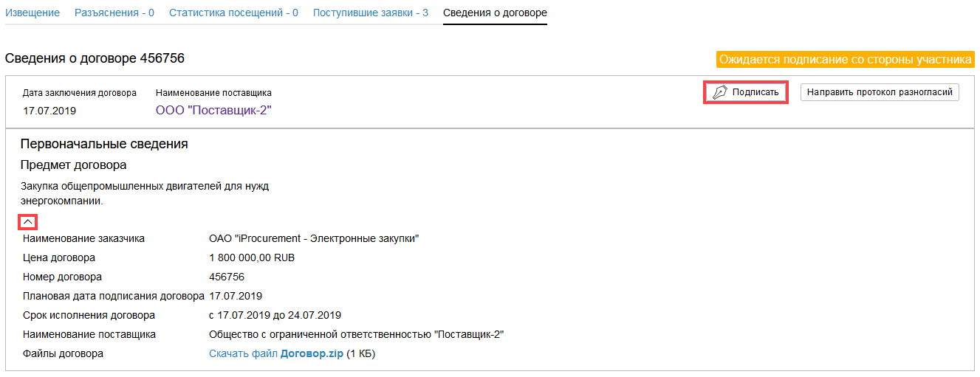Go to Поступившие заявки - 3 tab
Image resolution: width=980 pixels, height=377 pixels.
[370, 13]
